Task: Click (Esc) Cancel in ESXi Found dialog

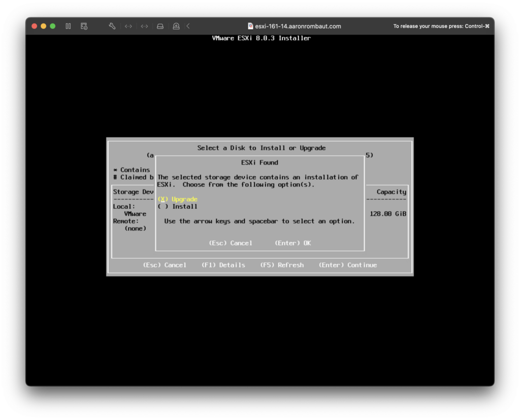Action: tap(231, 243)
